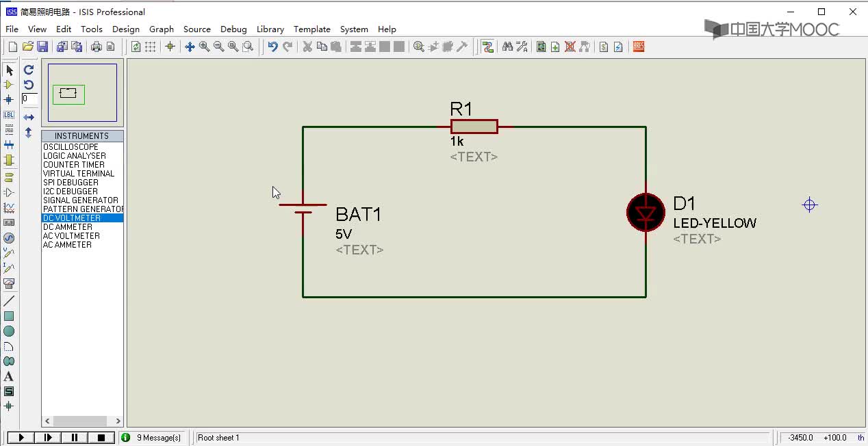The image size is (868, 446).
Task: Click the R1 resistor in the schematic
Action: (474, 127)
